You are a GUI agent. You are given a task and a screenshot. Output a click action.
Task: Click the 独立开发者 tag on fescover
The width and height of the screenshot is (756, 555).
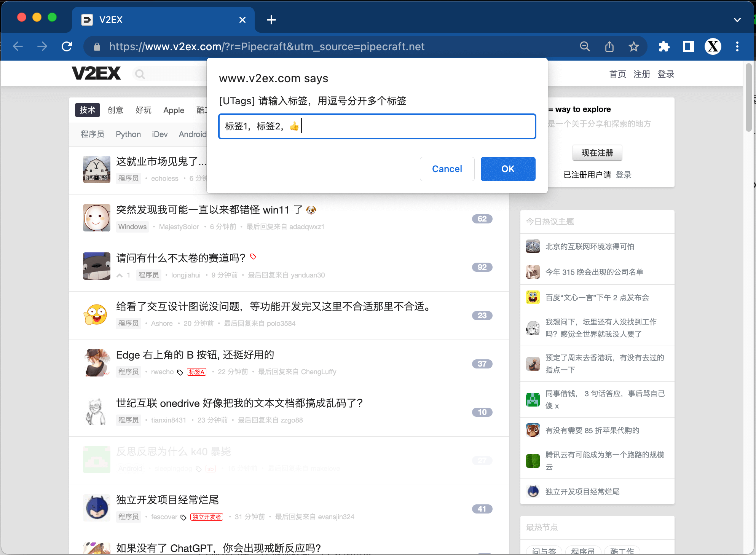tap(207, 517)
